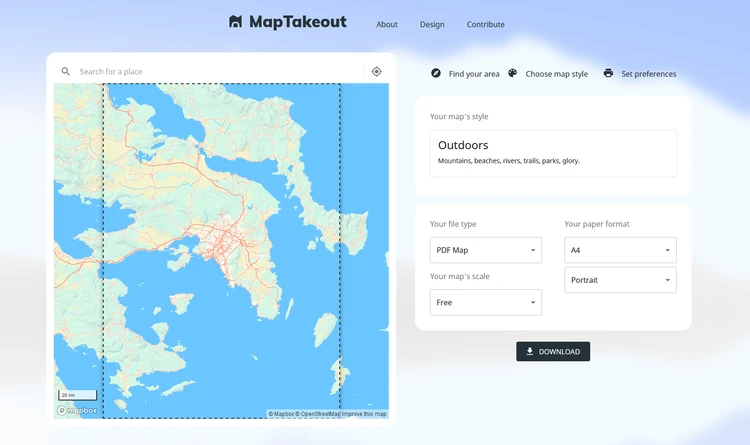This screenshot has width=750, height=445.
Task: Select the Outdoors map style card
Action: (x=553, y=153)
